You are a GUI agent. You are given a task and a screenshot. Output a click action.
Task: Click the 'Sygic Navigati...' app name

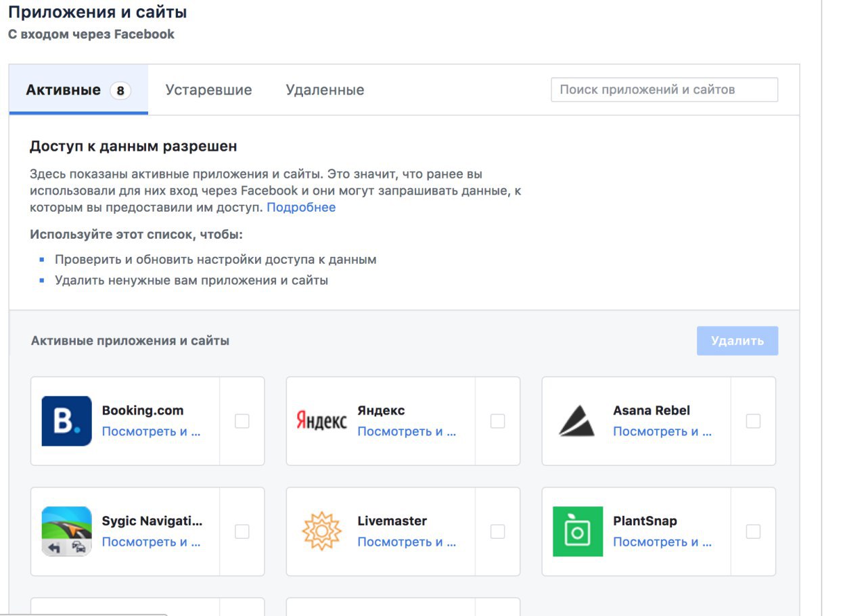(x=152, y=521)
